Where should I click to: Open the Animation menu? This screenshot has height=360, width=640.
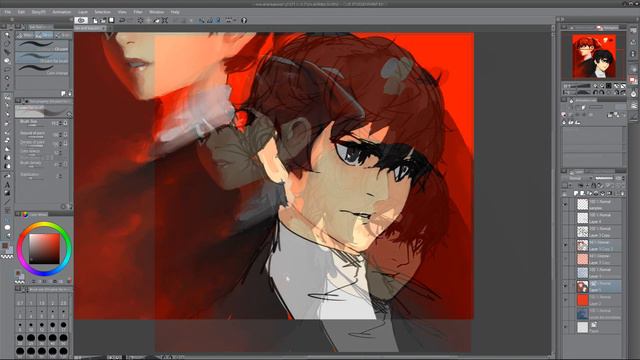(62, 12)
